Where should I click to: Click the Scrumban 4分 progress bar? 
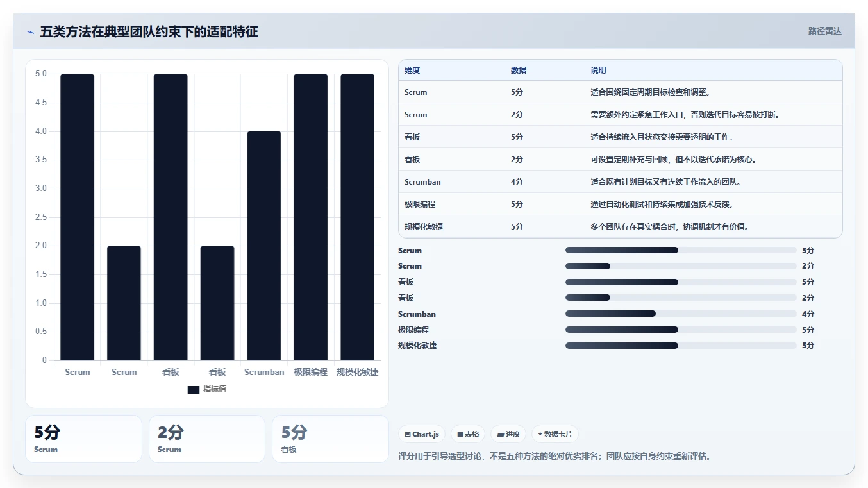681,314
